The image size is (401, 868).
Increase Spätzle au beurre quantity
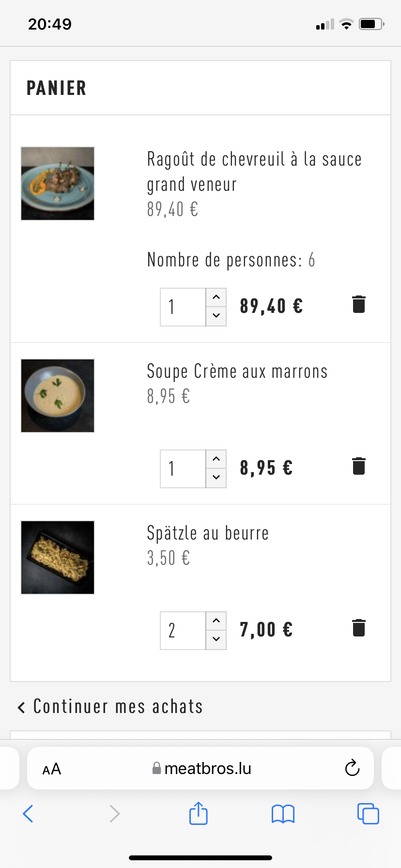(x=216, y=621)
